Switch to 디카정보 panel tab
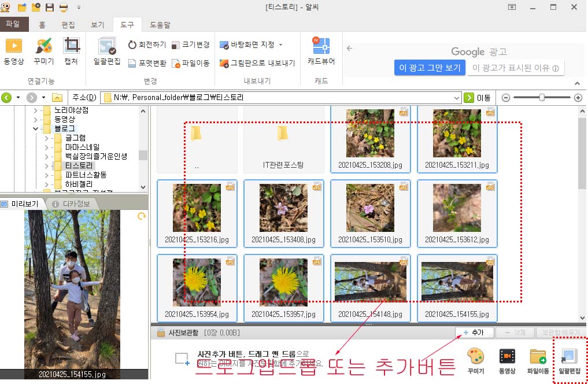Viewport: 588px width, 384px height. coord(72,204)
